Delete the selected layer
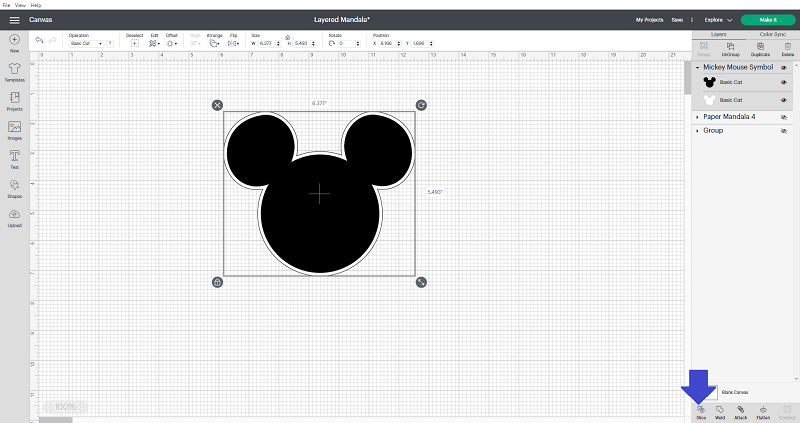The height and width of the screenshot is (423, 800). point(788,49)
